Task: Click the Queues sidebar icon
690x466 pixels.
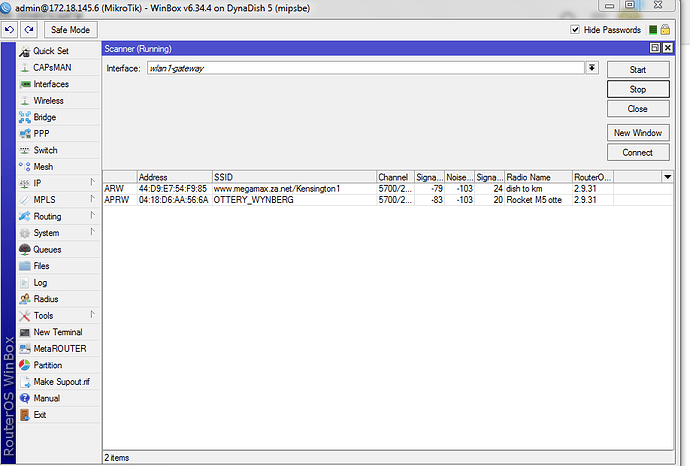Action: [x=25, y=249]
